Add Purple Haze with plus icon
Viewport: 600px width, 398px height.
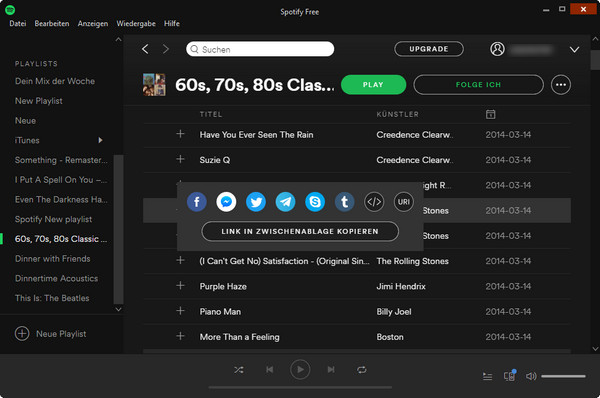180,285
